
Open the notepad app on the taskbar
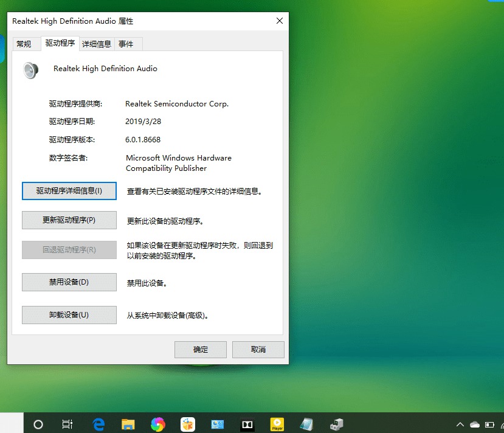click(x=306, y=424)
